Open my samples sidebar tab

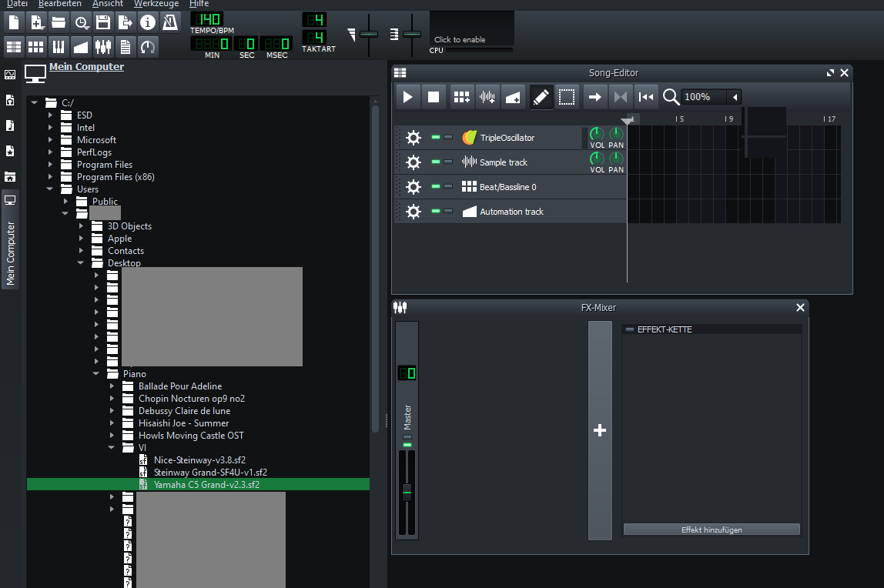10,125
